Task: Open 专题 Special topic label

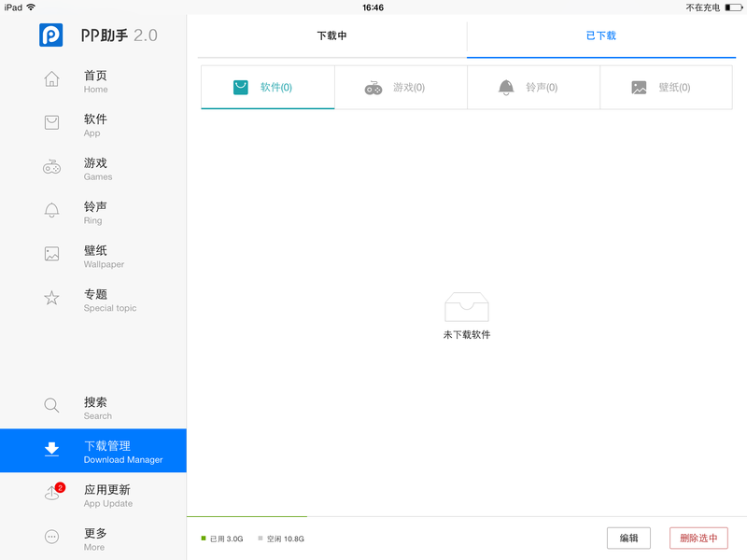Action: (x=110, y=301)
